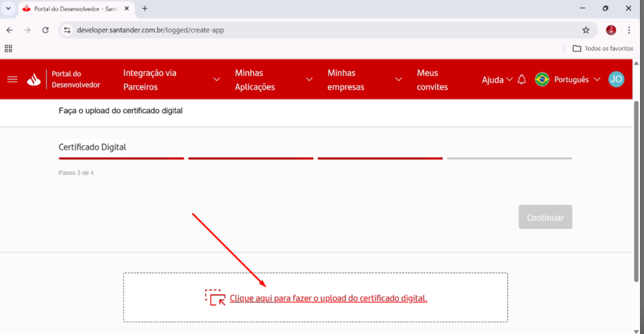Screen dimensions: 644x334
Task: Open the JO user avatar menu
Action: [x=616, y=79]
